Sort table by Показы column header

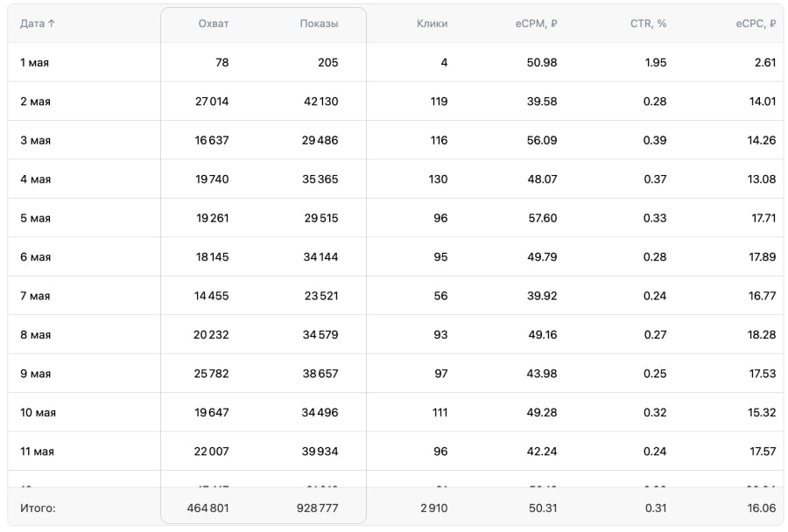click(319, 24)
